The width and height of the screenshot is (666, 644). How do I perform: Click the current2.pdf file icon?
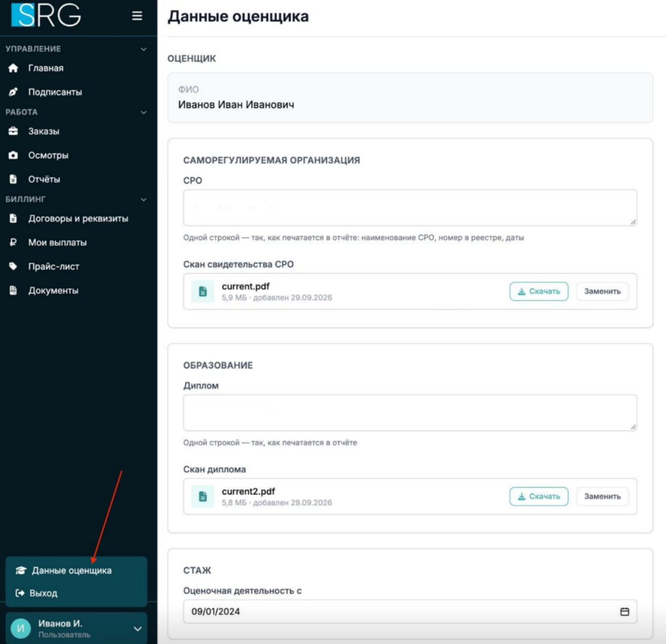tap(203, 496)
